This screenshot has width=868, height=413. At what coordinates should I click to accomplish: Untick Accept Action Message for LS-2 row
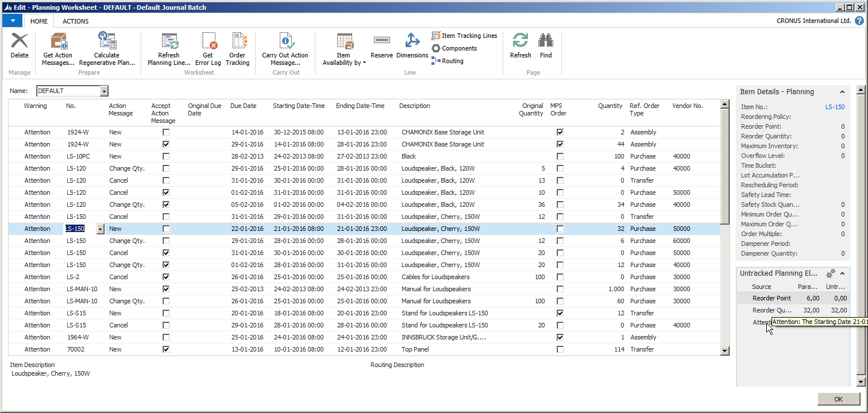click(166, 277)
